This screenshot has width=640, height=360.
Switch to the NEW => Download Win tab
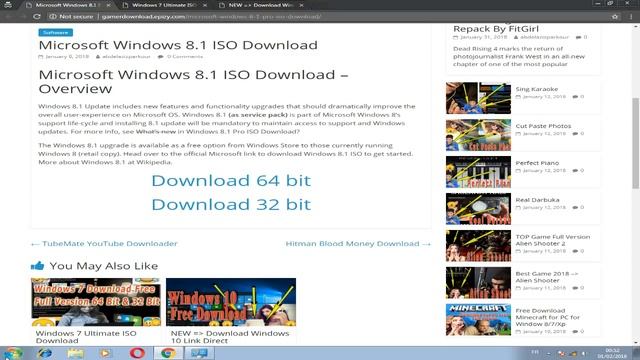click(260, 5)
